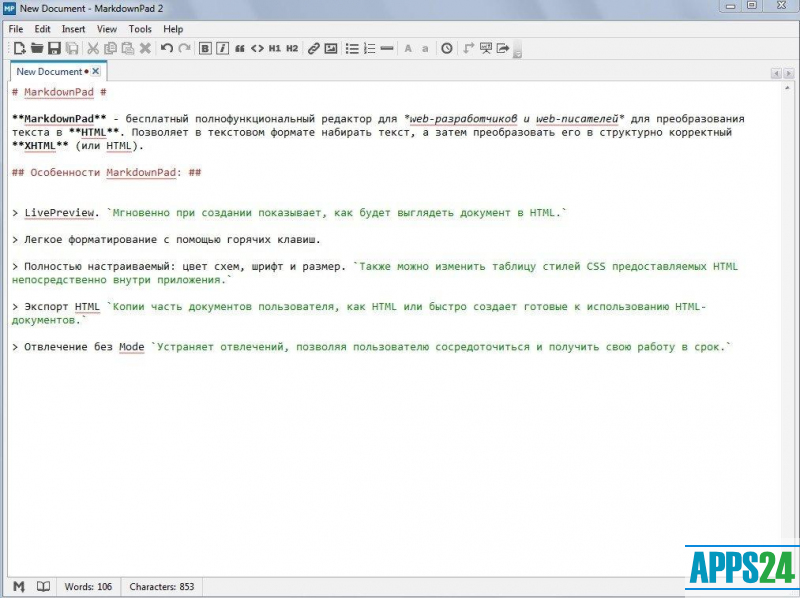
Task: Apply italic formatting with the I icon
Action: coord(222,48)
